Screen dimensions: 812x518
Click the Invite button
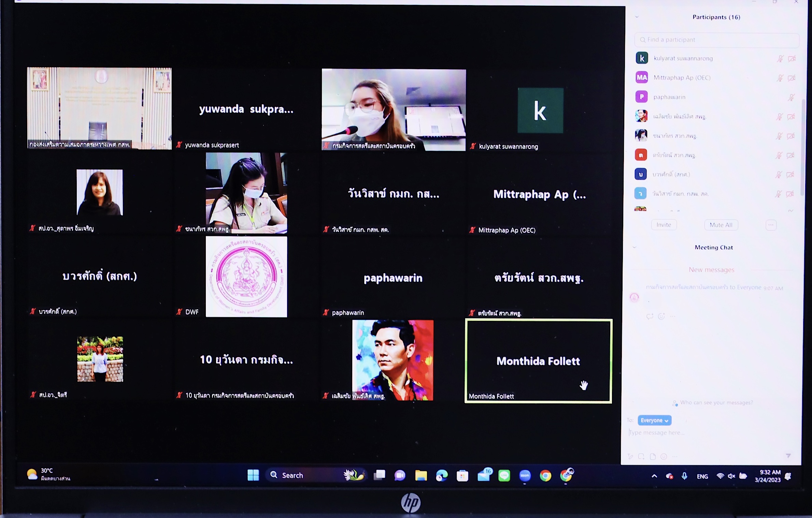664,225
